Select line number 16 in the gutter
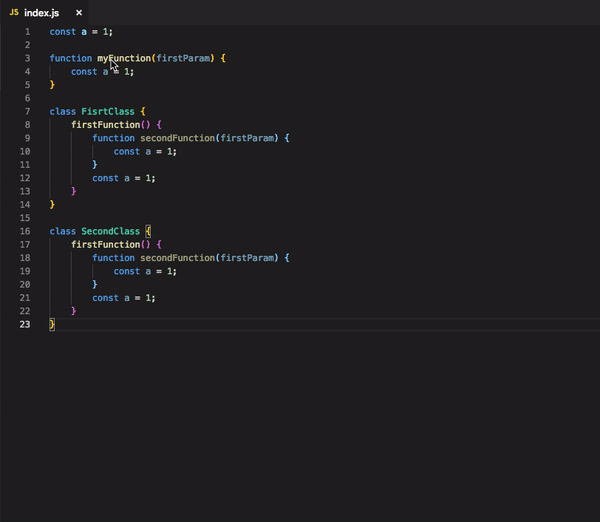The width and height of the screenshot is (600, 522). [25, 231]
